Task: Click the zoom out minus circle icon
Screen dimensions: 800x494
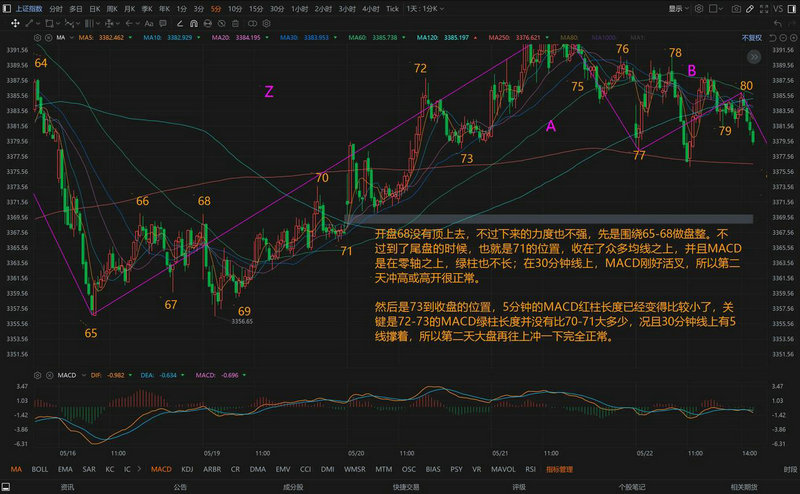Action: click(x=782, y=38)
